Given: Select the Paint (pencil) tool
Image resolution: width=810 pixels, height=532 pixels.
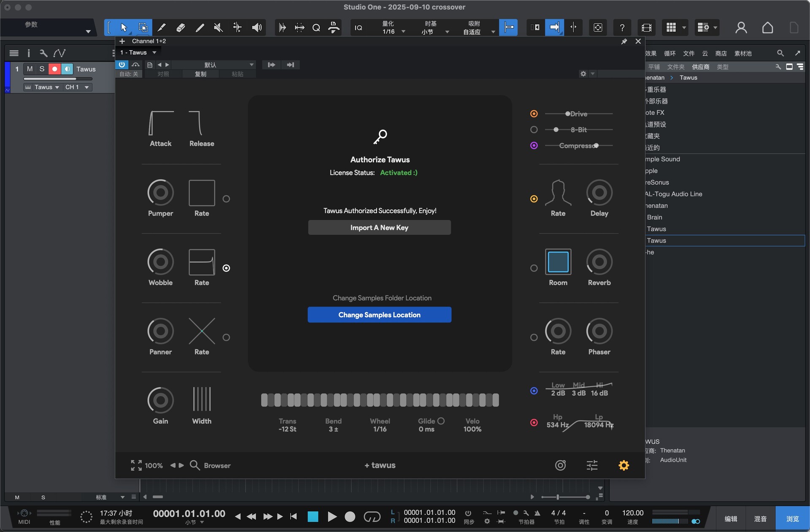Looking at the screenshot, I should [200, 27].
